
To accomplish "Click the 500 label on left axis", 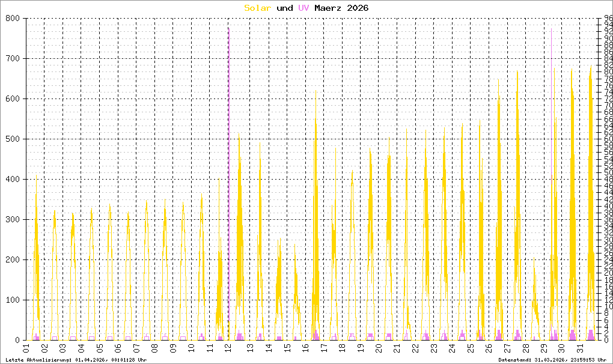I will pyautogui.click(x=13, y=139).
